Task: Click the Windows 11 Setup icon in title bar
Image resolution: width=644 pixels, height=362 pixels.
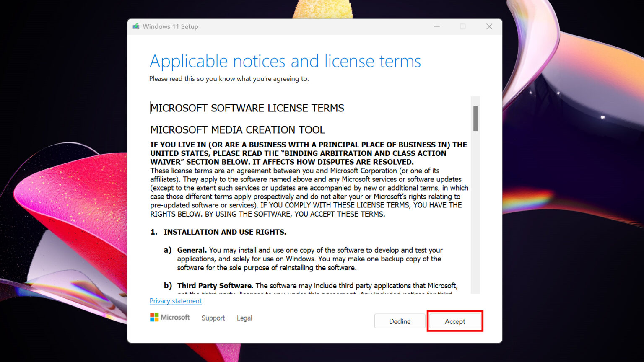Action: point(135,26)
